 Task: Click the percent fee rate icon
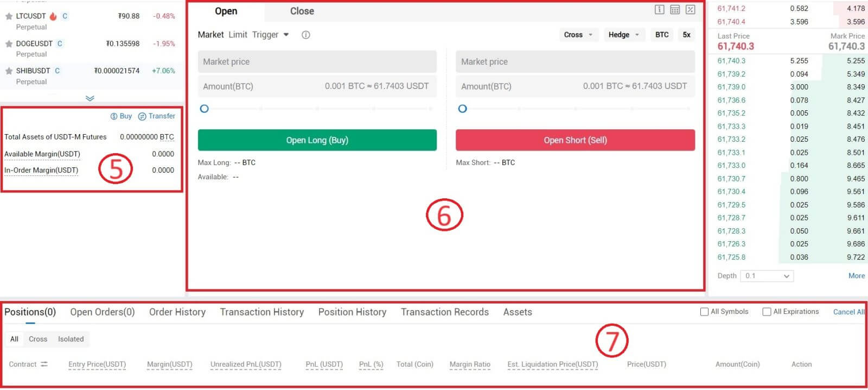click(x=690, y=9)
